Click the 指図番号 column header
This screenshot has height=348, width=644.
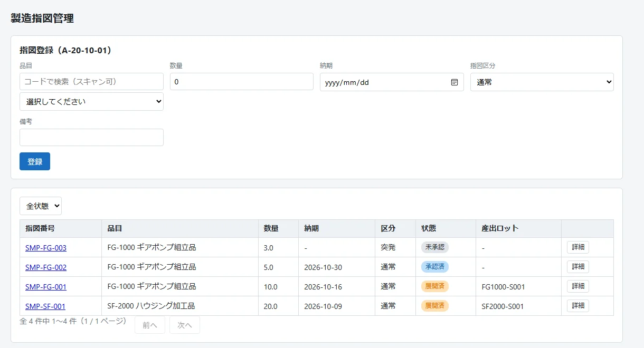click(x=61, y=229)
